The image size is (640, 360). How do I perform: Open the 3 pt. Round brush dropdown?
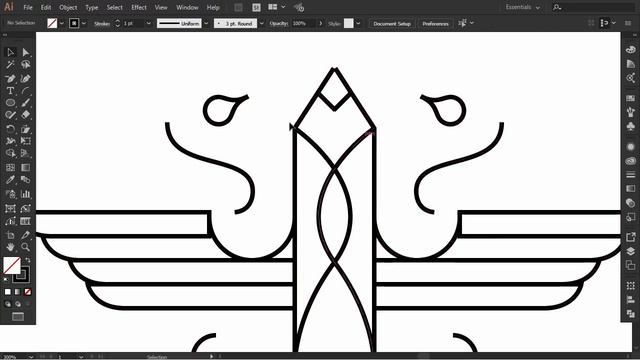(x=262, y=23)
